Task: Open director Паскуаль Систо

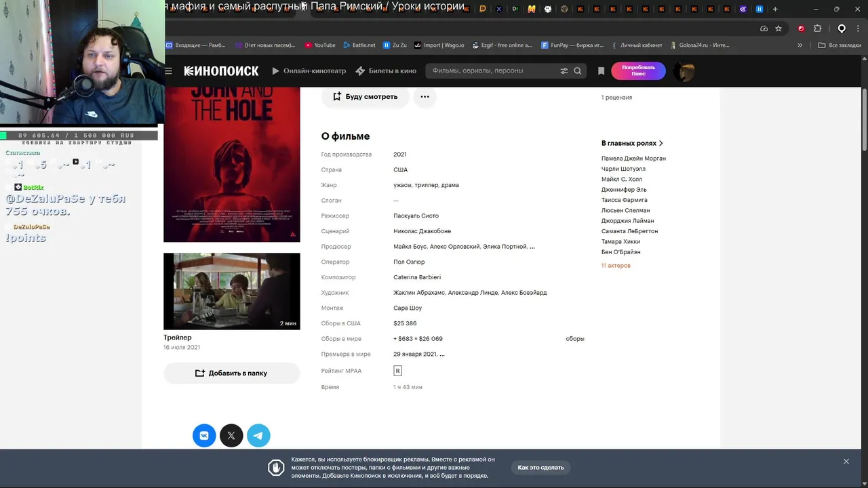Action: [416, 216]
